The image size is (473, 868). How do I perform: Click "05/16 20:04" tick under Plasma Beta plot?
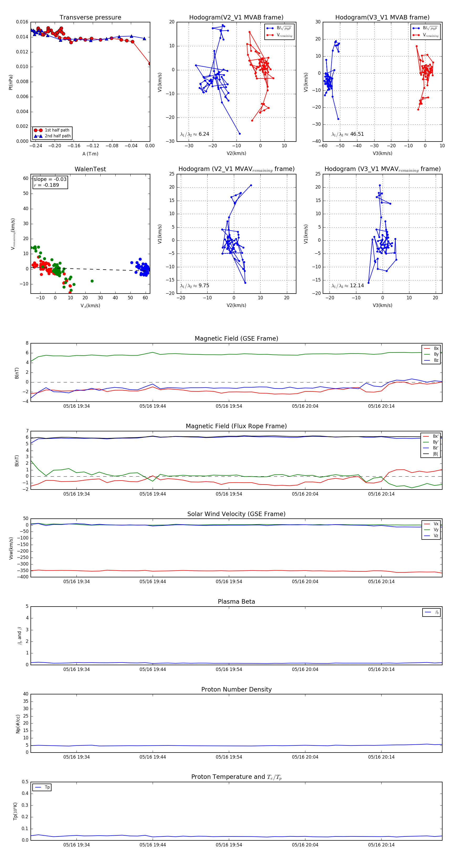[305, 669]
